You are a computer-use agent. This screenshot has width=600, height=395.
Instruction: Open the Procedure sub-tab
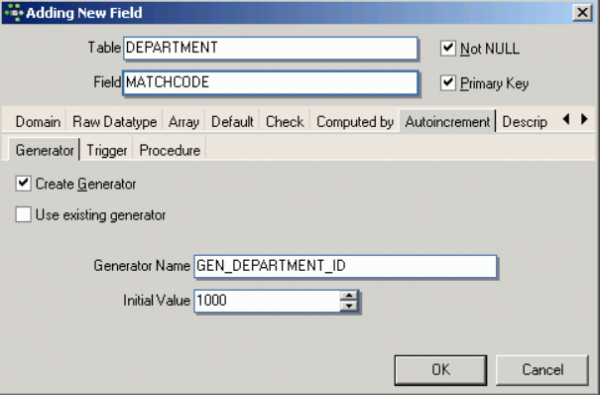tap(170, 150)
